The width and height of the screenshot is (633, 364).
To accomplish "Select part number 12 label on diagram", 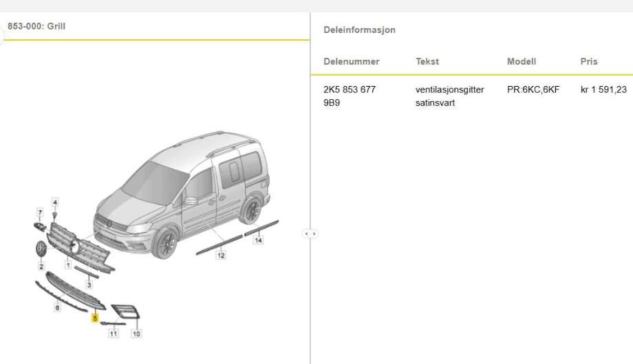I will [x=221, y=255].
